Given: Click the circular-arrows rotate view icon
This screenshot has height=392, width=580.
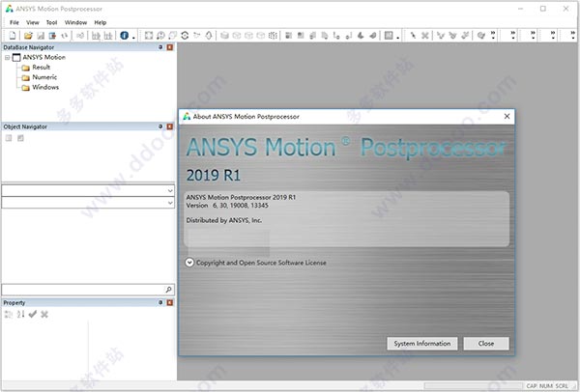Looking at the screenshot, I should click(x=185, y=36).
